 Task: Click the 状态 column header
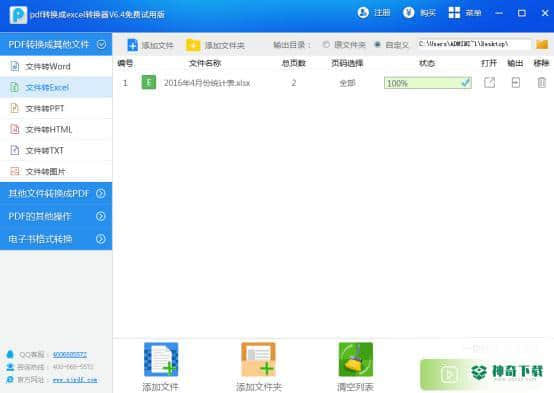[427, 63]
